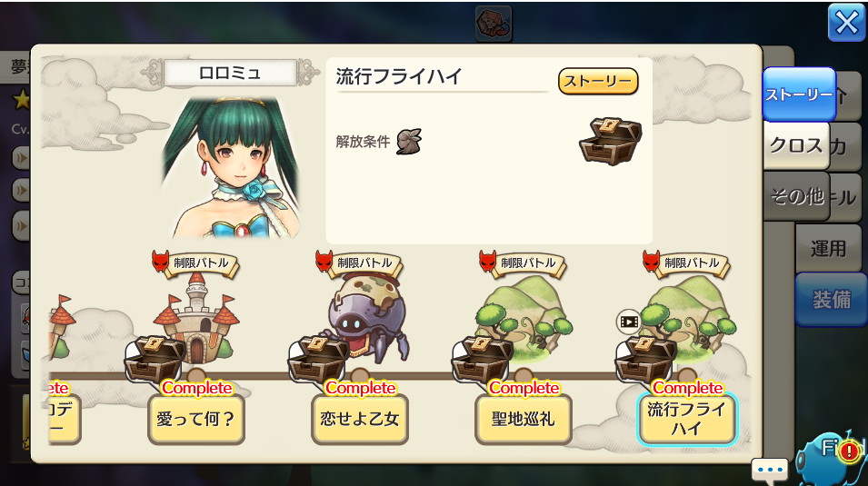Open treasure chest reward in story detail panel
Image resolution: width=868 pixels, height=486 pixels.
pos(610,141)
